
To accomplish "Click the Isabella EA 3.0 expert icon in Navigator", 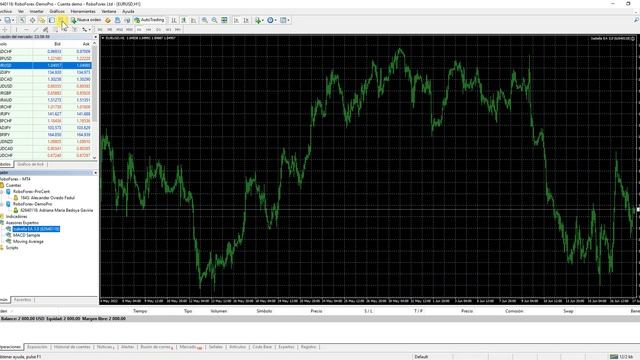I will pos(8,229).
